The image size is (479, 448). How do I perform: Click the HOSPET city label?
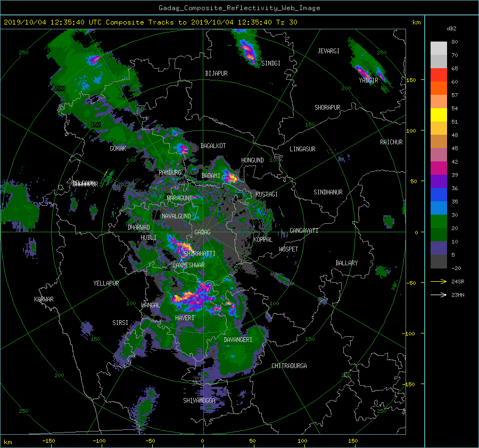pyautogui.click(x=288, y=249)
